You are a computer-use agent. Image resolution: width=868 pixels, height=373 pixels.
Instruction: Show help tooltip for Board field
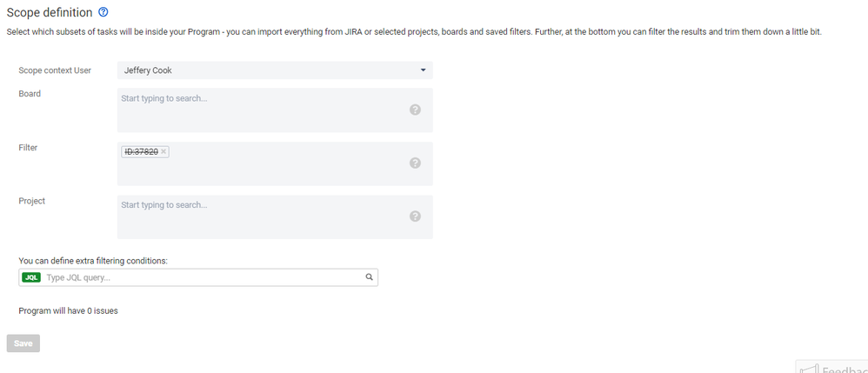point(415,110)
